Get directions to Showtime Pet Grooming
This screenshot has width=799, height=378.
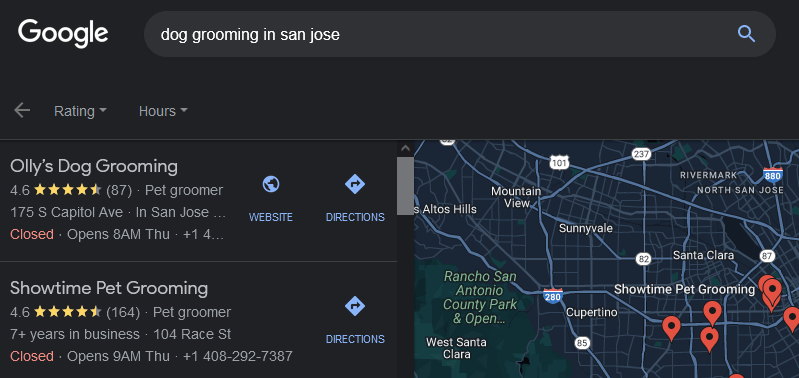[355, 319]
